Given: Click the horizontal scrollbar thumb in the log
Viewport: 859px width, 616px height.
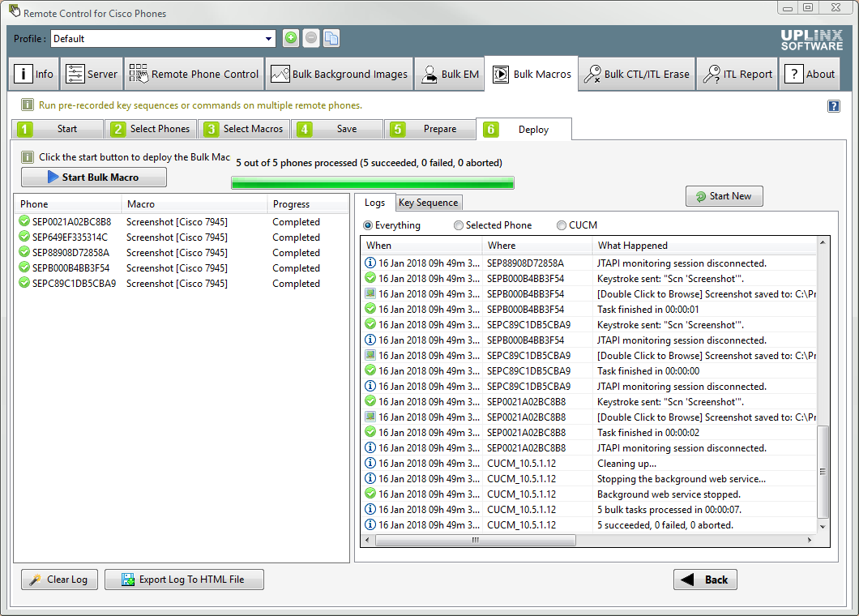Looking at the screenshot, I should (476, 541).
